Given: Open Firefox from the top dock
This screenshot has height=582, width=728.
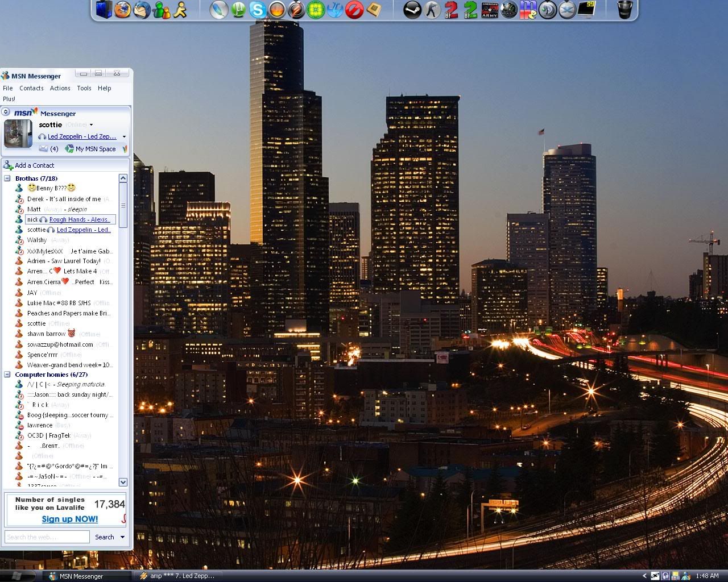Looking at the screenshot, I should point(123,10).
